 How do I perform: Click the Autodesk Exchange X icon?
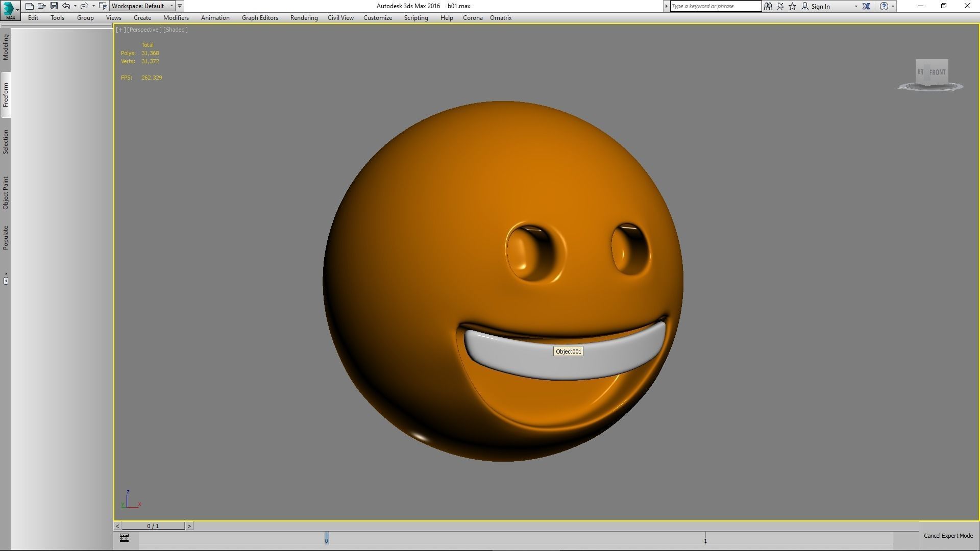pyautogui.click(x=866, y=6)
